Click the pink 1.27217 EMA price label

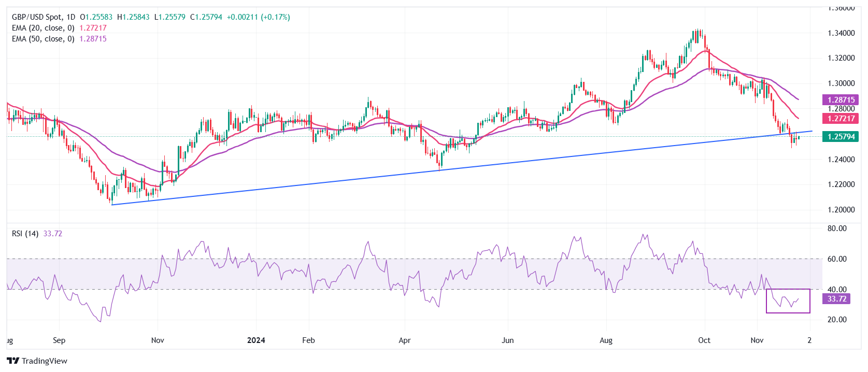pos(841,119)
